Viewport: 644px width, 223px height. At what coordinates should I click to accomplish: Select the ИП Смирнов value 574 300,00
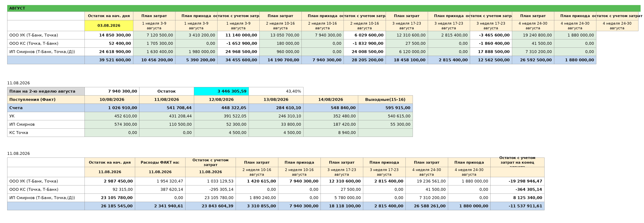112,124
